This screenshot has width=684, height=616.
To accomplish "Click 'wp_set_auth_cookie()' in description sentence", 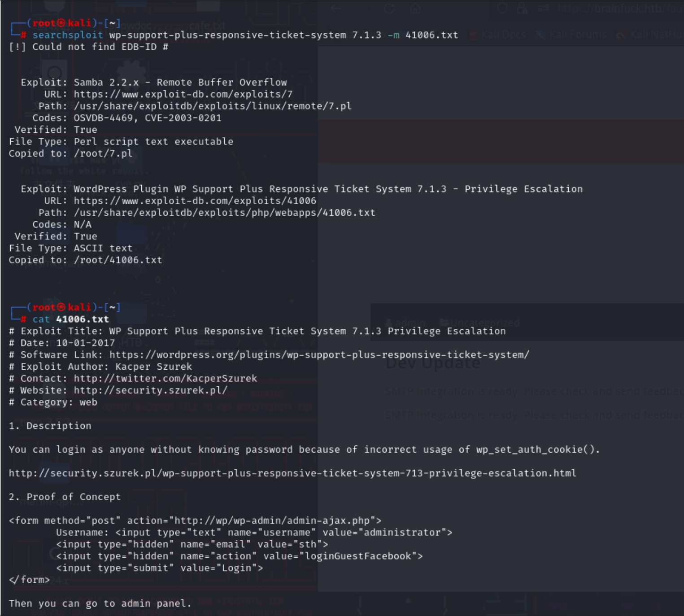I will (535, 450).
